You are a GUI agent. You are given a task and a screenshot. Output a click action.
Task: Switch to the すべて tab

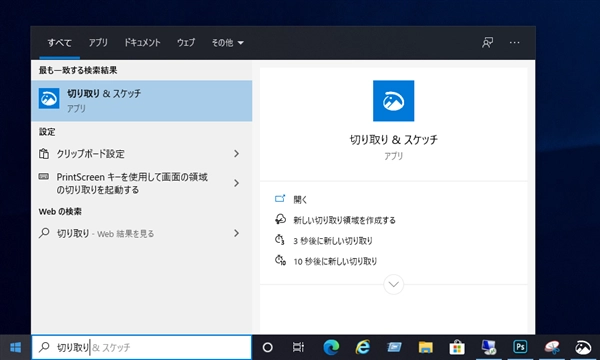[59, 42]
